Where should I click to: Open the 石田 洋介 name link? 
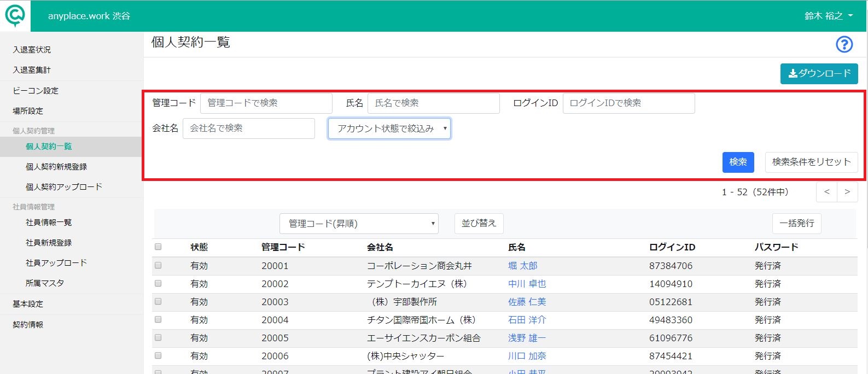[x=527, y=320]
